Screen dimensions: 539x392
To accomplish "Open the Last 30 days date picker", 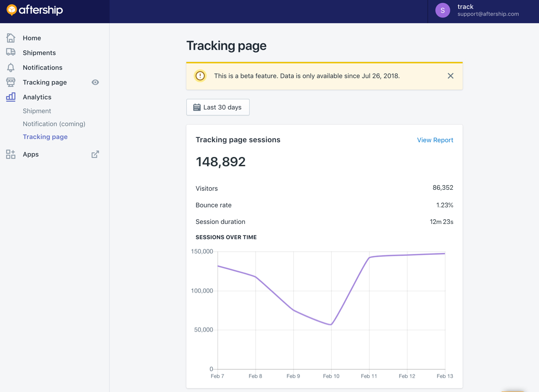I will click(218, 107).
